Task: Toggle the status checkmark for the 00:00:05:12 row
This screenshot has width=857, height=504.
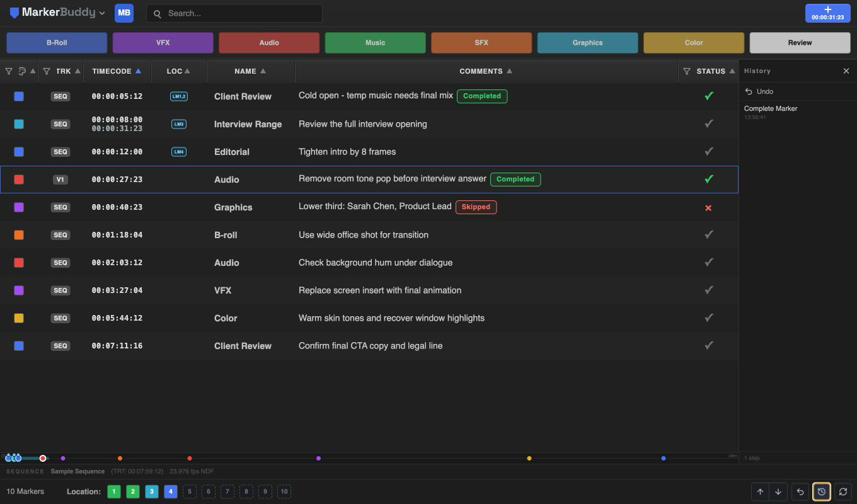Action: [x=709, y=96]
